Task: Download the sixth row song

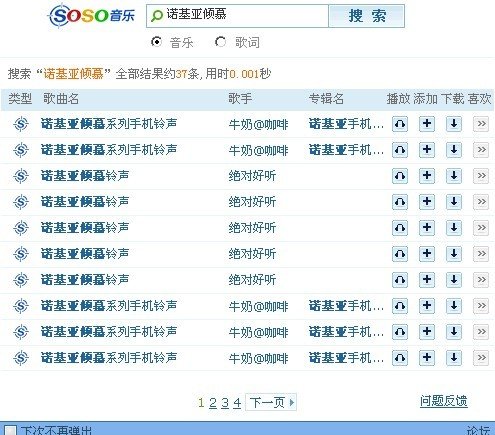Action: tap(454, 254)
